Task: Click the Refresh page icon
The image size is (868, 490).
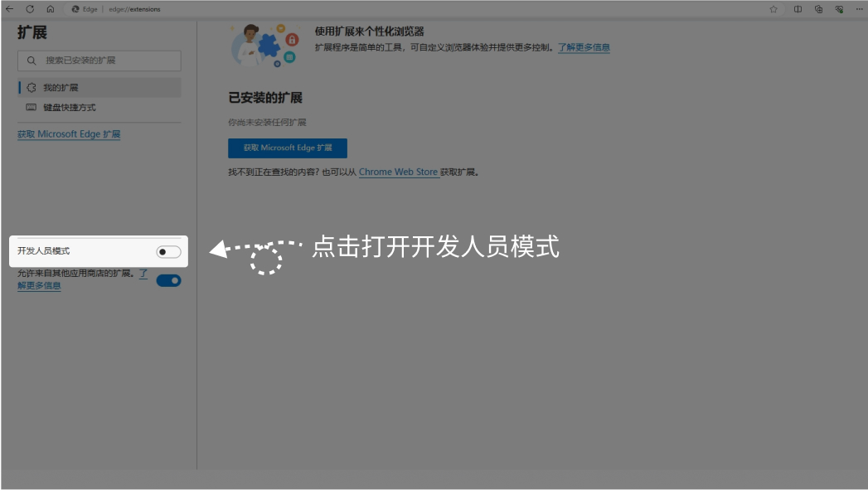Action: click(31, 8)
